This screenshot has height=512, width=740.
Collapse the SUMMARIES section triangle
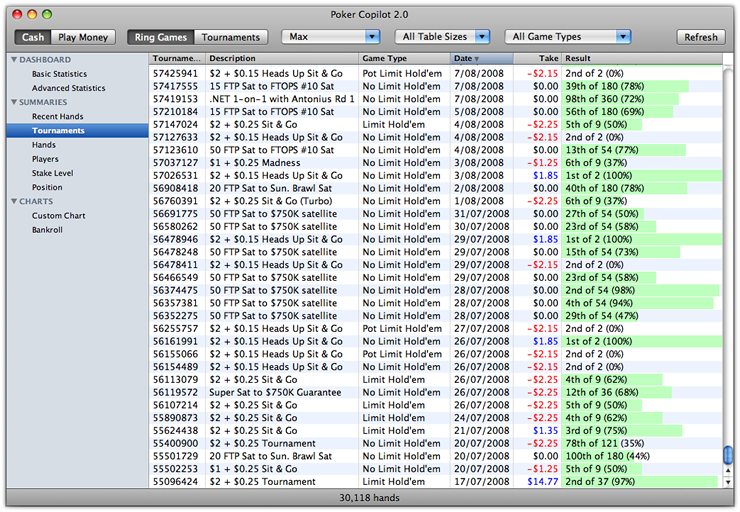(14, 102)
